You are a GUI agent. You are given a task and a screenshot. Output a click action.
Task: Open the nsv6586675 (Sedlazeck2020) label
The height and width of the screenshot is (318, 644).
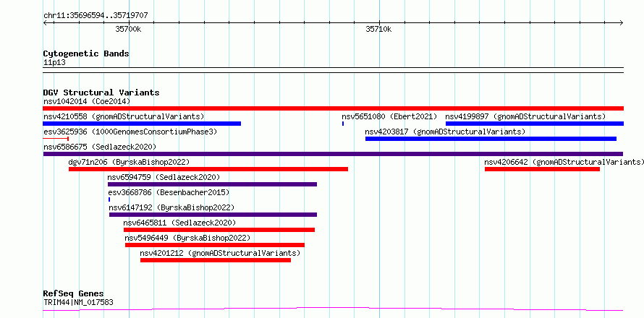pyautogui.click(x=100, y=147)
